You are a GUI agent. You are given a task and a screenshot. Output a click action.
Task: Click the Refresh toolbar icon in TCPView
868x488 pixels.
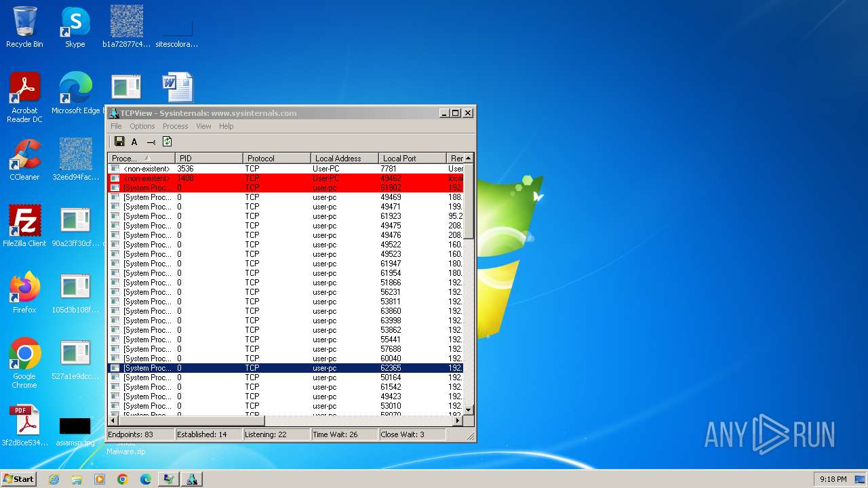point(167,142)
